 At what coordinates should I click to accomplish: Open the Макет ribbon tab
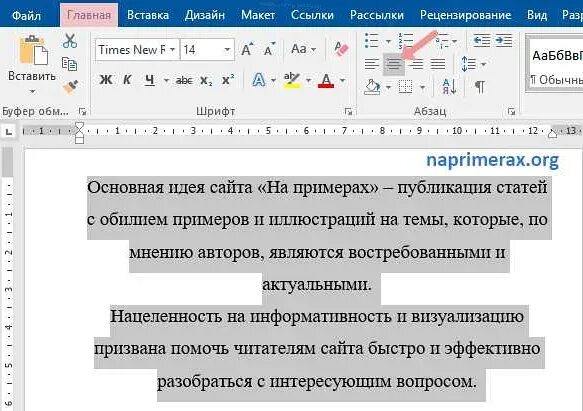258,15
